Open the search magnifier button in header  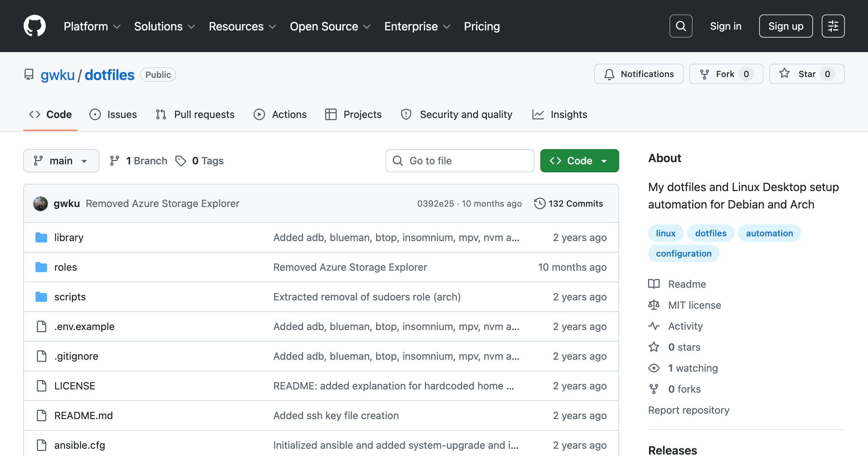(681, 26)
